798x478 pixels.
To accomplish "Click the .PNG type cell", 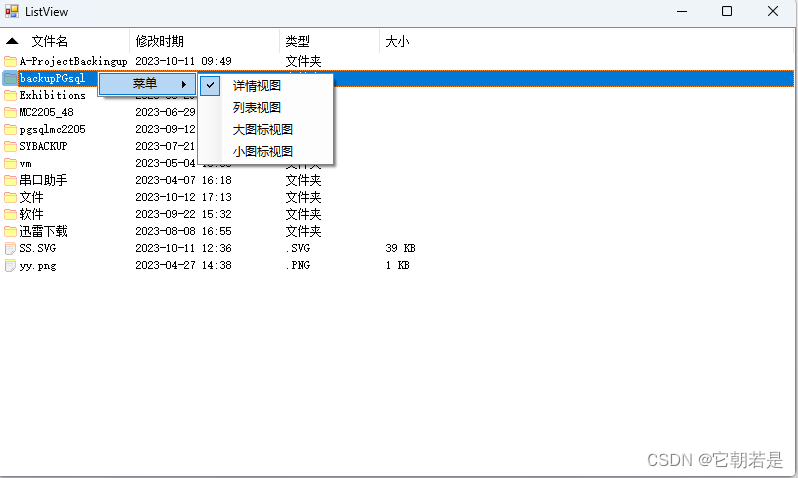I will click(298, 265).
